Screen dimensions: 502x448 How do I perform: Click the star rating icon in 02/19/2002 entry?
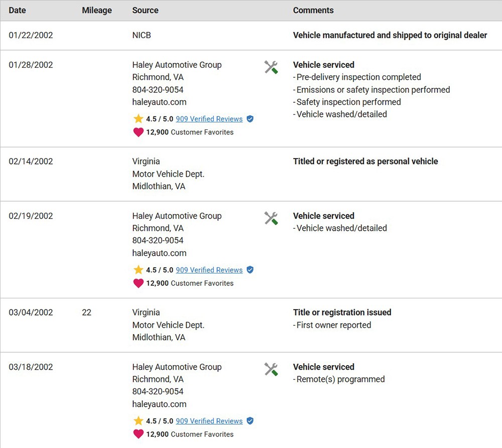tap(138, 270)
